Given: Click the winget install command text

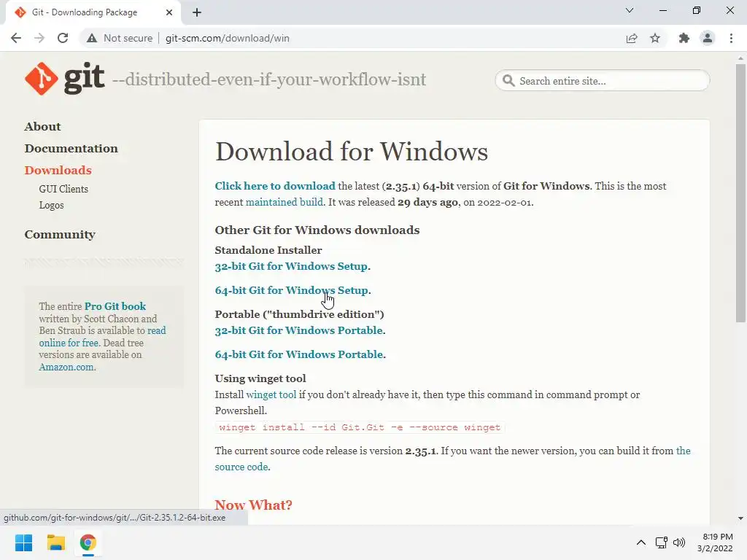Looking at the screenshot, I should (360, 427).
